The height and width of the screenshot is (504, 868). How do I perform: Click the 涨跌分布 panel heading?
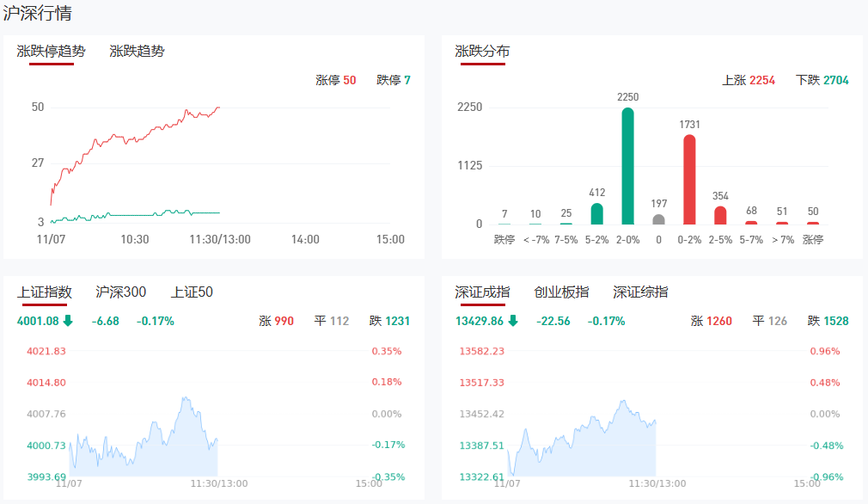pos(482,52)
